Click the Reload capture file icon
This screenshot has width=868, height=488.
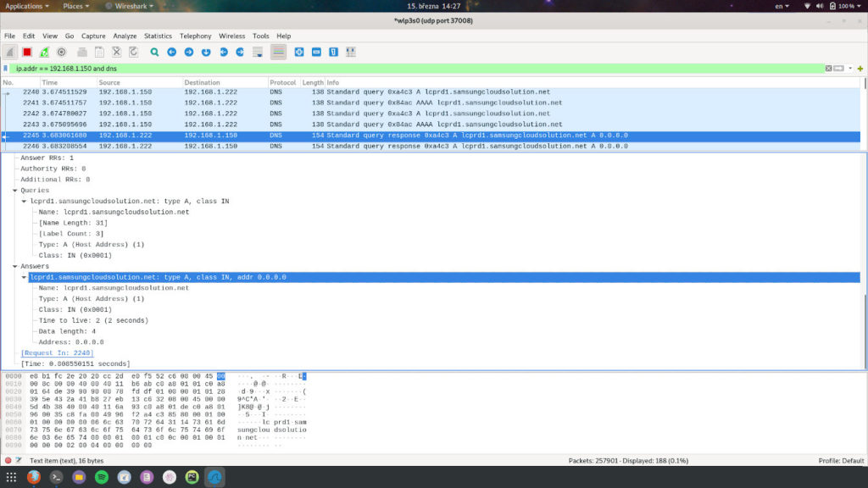[133, 52]
